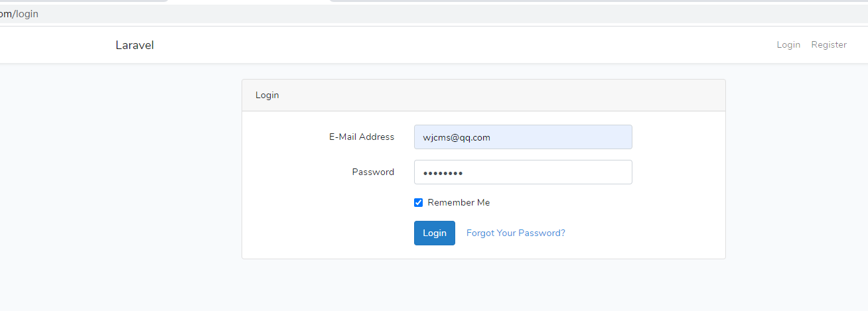Click the browser address bar URL
The height and width of the screenshot is (311, 868).
[20, 14]
